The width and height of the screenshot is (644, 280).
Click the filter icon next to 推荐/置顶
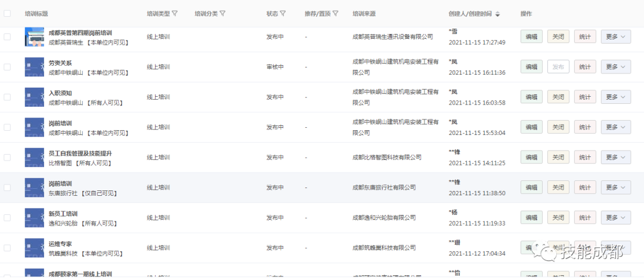point(336,13)
